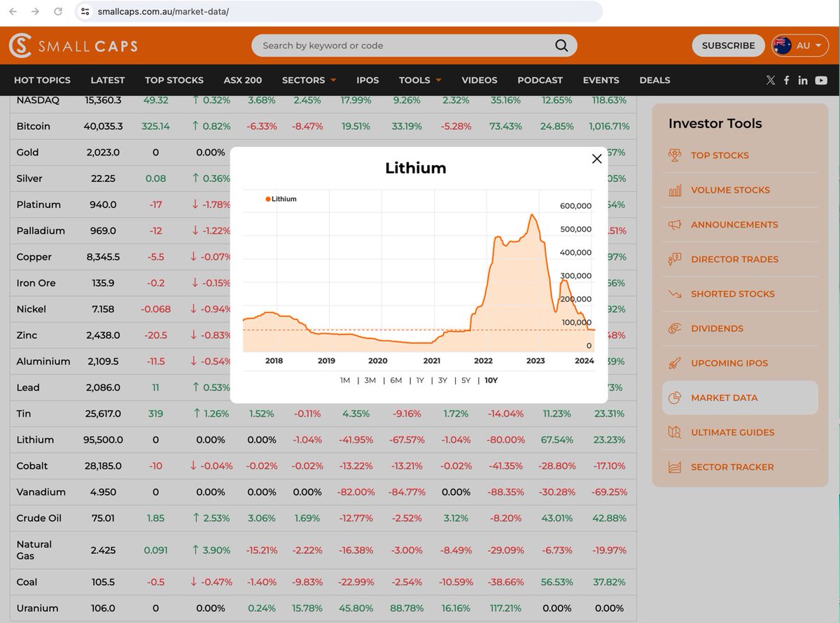The height and width of the screenshot is (623, 840).
Task: Open DEALS in the nav bar
Action: 654,80
